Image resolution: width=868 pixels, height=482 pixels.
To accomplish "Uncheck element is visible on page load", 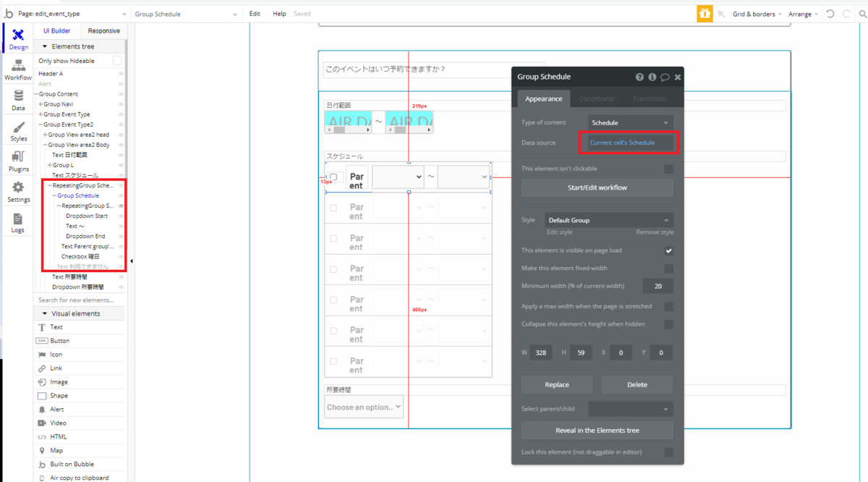I will [x=669, y=250].
